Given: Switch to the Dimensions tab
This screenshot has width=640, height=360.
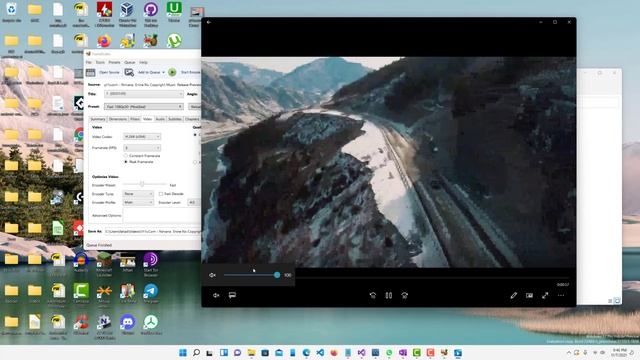Looking at the screenshot, I should pos(118,119).
